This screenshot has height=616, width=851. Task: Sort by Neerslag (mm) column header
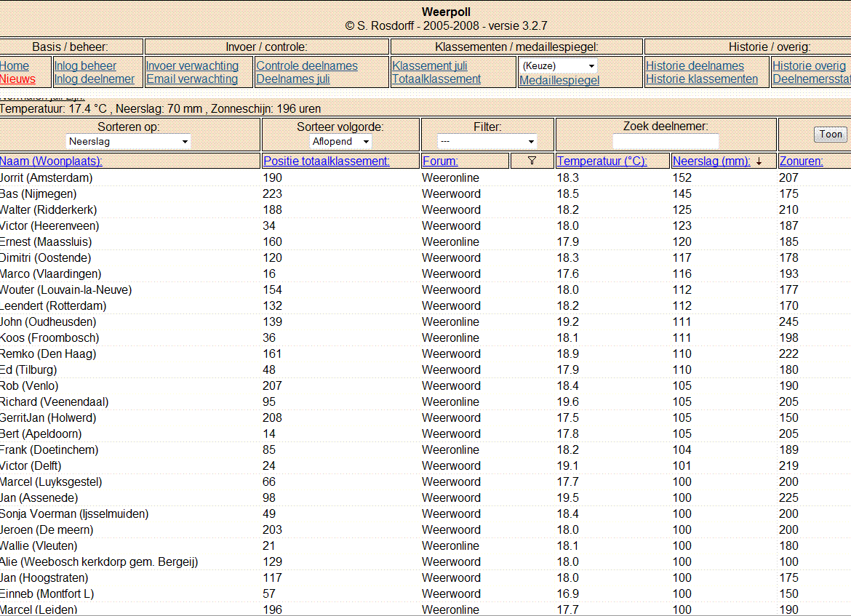[x=711, y=161]
